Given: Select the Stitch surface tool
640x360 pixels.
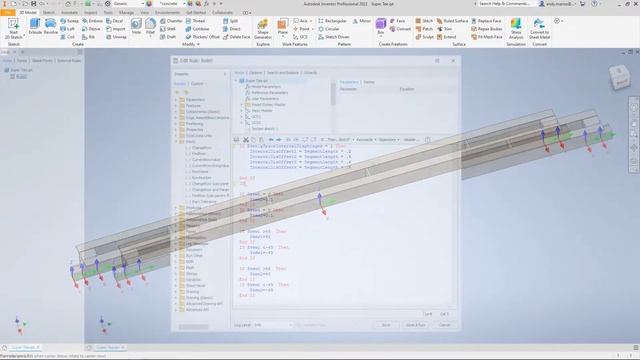Looking at the screenshot, I should point(424,21).
